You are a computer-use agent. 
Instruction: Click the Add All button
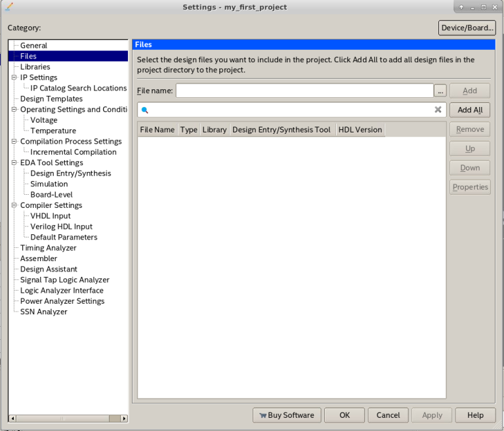(470, 110)
